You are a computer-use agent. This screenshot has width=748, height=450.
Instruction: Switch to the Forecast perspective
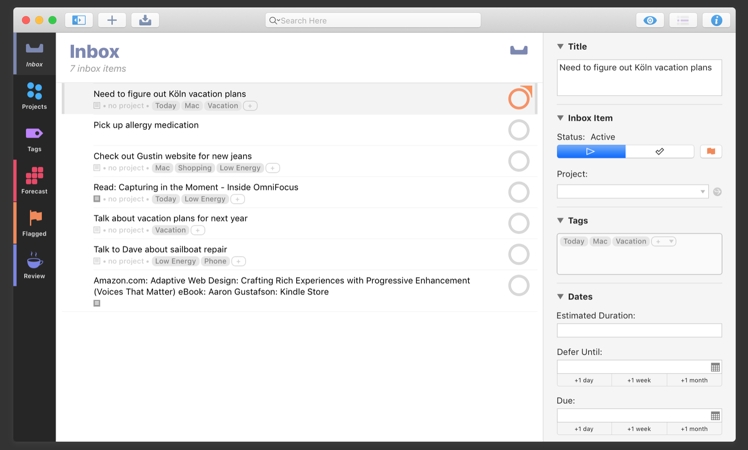coord(34,181)
